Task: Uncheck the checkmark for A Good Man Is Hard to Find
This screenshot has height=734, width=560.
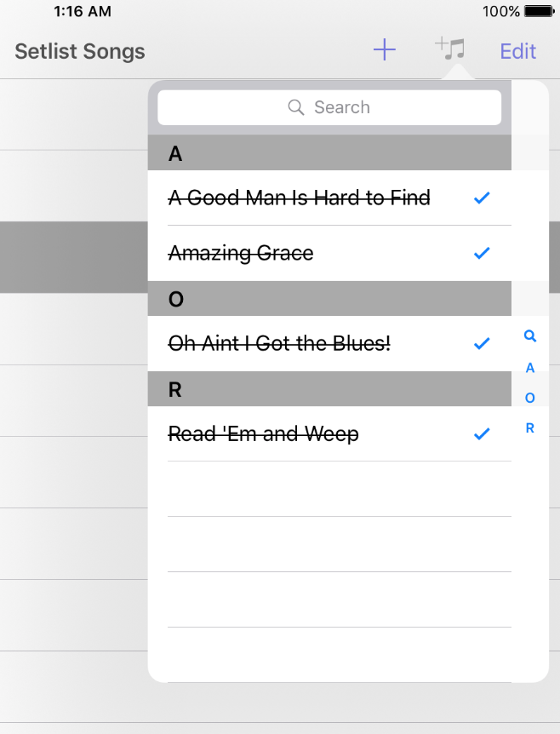Action: tap(482, 198)
